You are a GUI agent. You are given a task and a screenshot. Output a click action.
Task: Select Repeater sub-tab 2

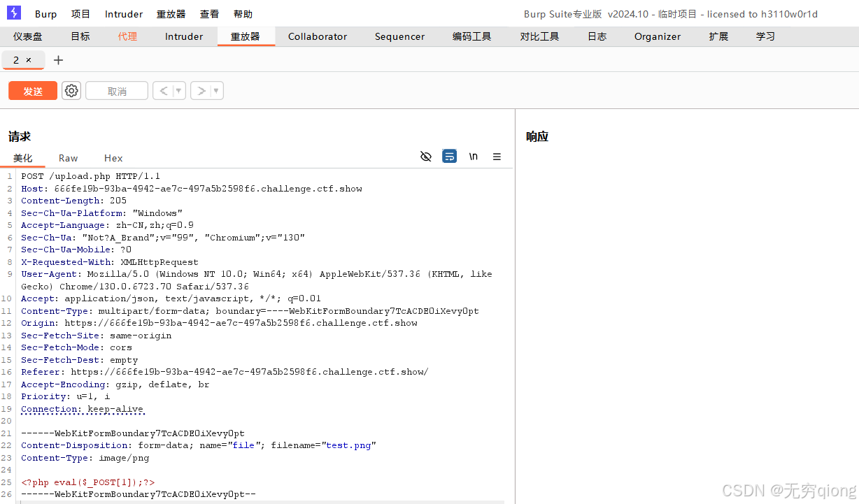pyautogui.click(x=16, y=60)
